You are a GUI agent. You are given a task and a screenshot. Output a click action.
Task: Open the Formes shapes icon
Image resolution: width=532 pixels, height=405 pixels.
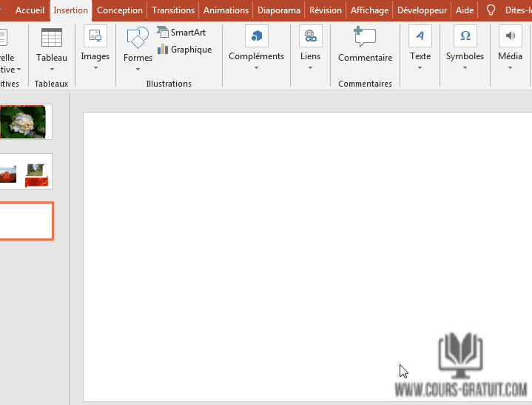pyautogui.click(x=138, y=37)
